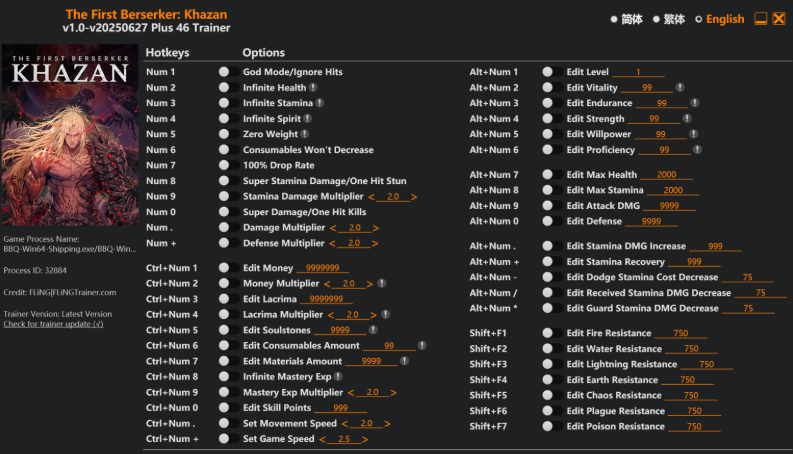Turn on Edit Guard Stamina DMG Decrease

pos(552,308)
